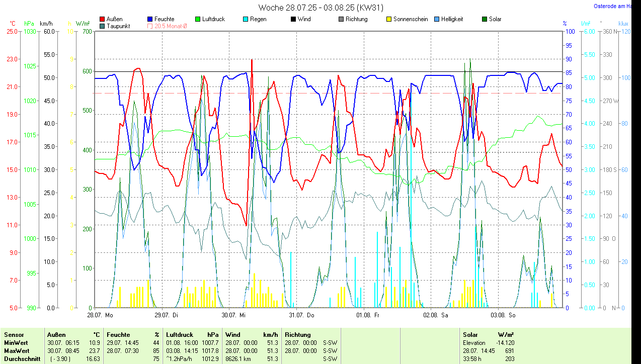Click the red Außen legend swatch

[103, 19]
